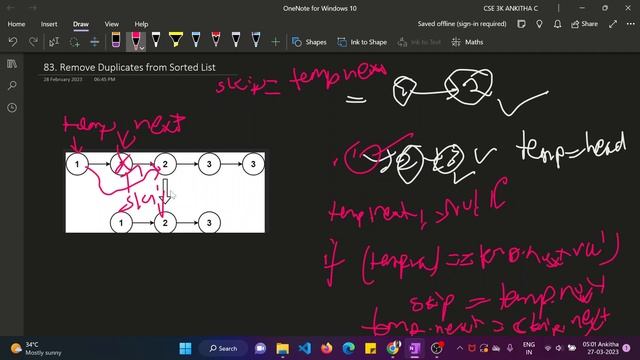Open the more options ellipsis menu
The height and width of the screenshot is (360, 640).
pyautogui.click(x=631, y=24)
